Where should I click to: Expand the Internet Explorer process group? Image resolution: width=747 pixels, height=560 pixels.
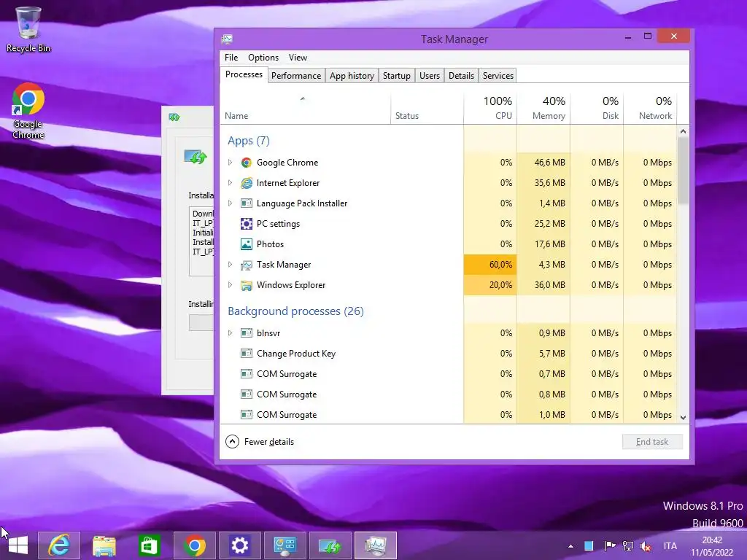pos(230,183)
